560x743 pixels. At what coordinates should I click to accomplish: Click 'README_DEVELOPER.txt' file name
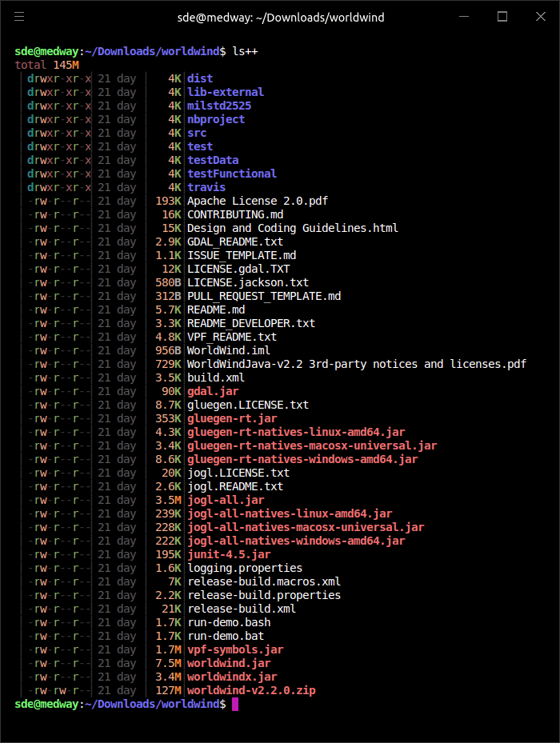251,323
